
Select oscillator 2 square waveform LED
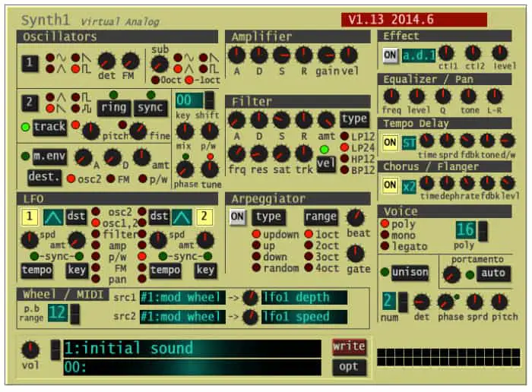coord(75,97)
